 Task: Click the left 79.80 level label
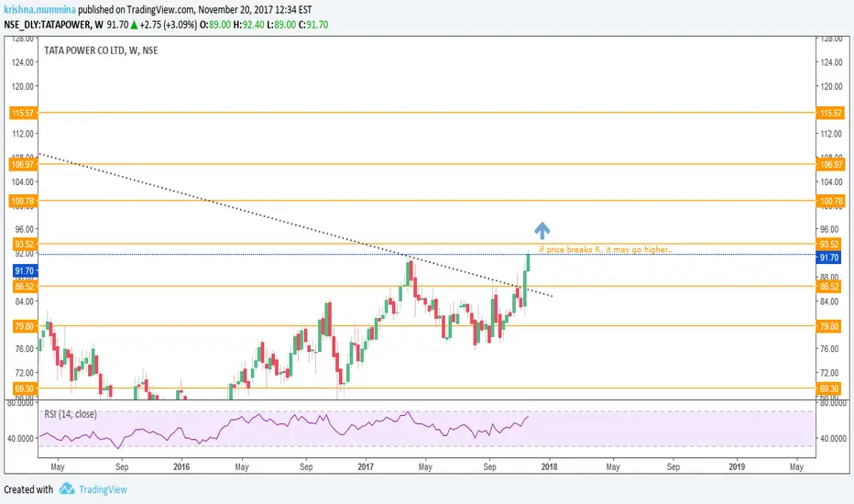(x=25, y=326)
